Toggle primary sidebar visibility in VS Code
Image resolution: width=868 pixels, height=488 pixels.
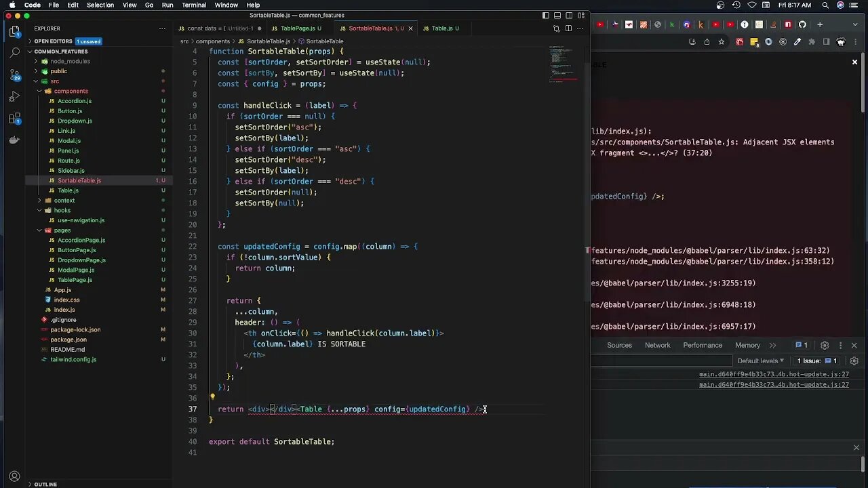[545, 15]
